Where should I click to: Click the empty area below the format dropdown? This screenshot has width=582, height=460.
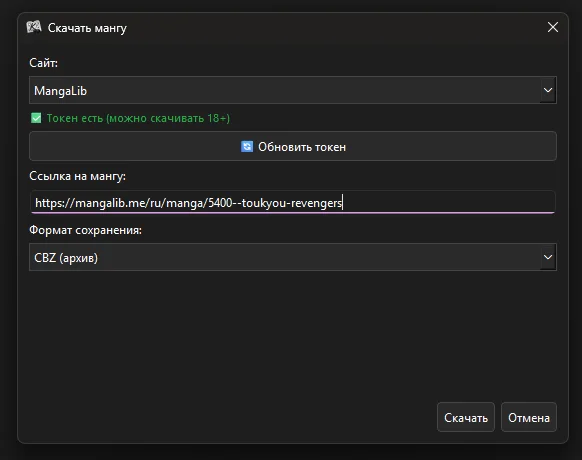292,334
